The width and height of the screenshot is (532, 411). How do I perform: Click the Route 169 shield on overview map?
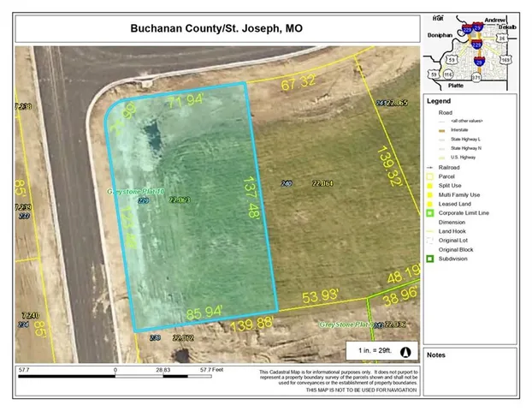[506, 61]
